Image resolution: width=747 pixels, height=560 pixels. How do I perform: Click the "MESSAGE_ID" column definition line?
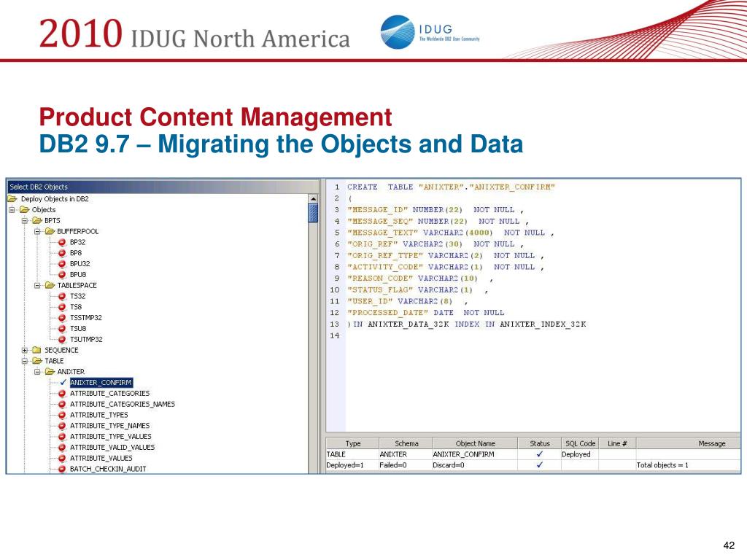(436, 210)
